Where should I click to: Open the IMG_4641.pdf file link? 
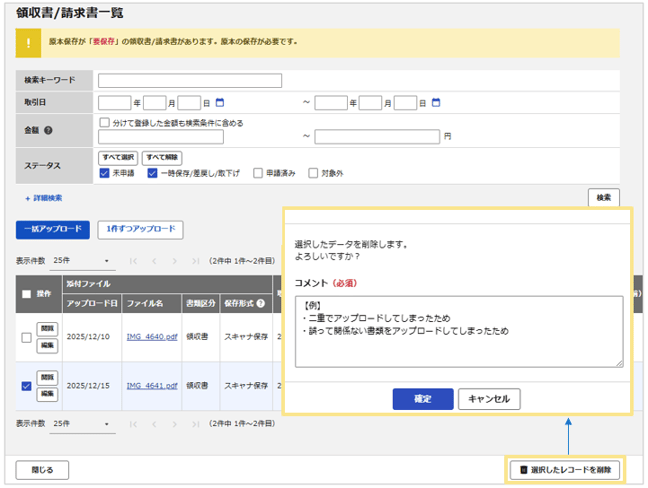[x=152, y=386]
